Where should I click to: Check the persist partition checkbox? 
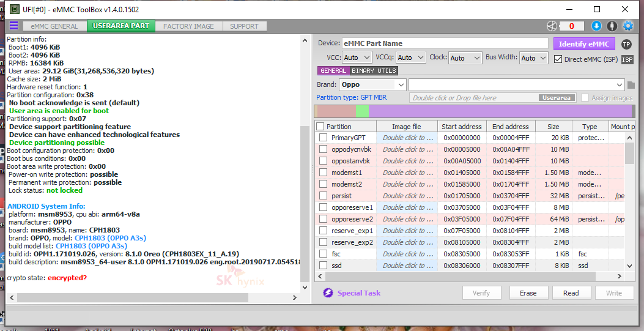[324, 196]
